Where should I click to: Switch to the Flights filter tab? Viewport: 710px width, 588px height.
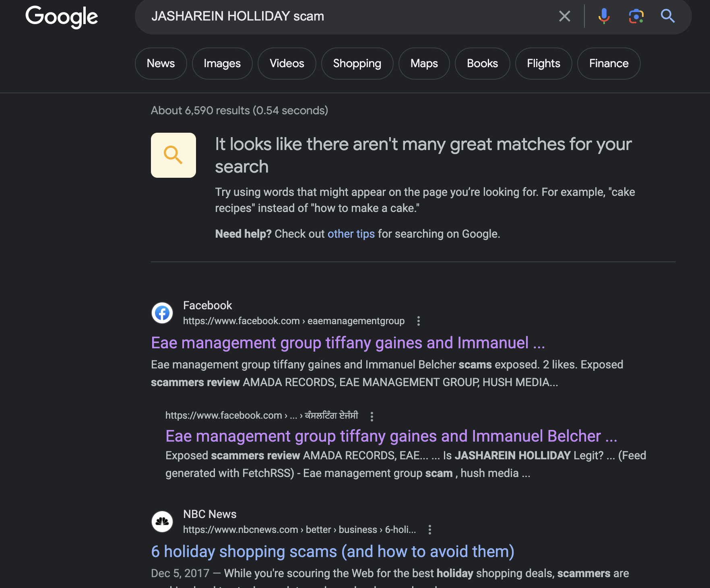point(543,64)
